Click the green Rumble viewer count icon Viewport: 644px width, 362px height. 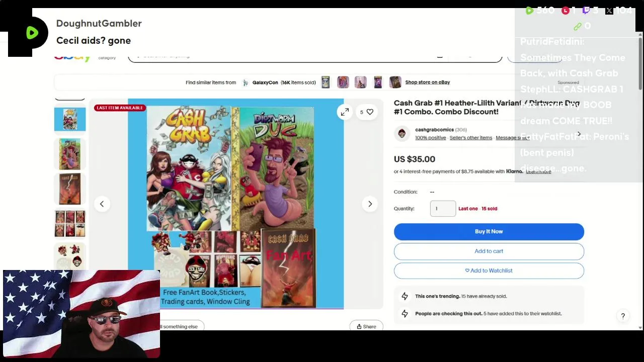[x=529, y=10]
